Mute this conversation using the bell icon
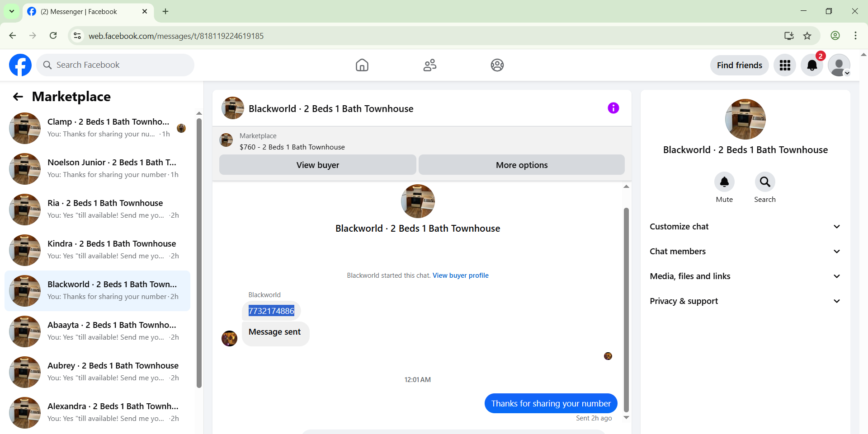Image resolution: width=868 pixels, height=434 pixels. tap(724, 182)
